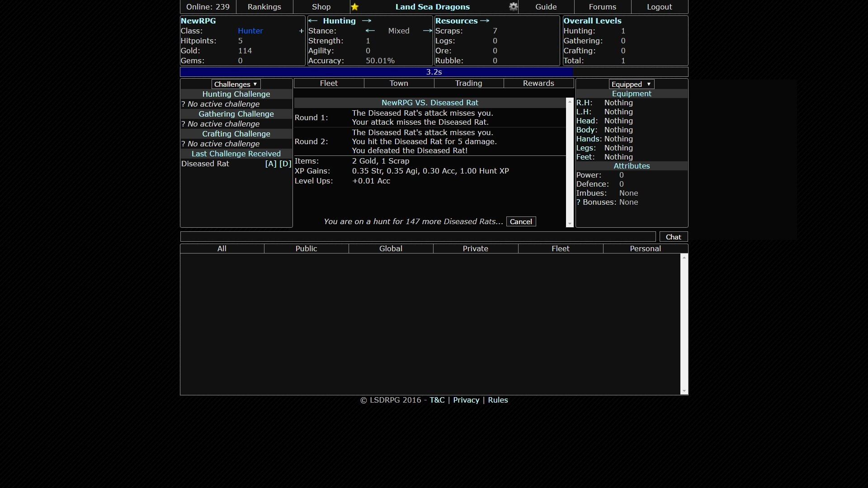The image size is (868, 488).
Task: Click right arrow beside Hunting heading
Action: [x=367, y=21]
